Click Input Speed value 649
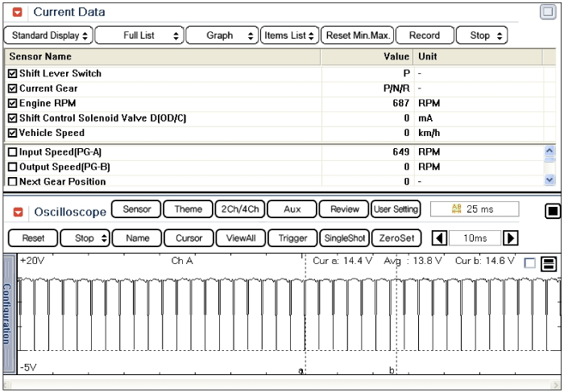This screenshot has width=564, height=392. pyautogui.click(x=400, y=152)
